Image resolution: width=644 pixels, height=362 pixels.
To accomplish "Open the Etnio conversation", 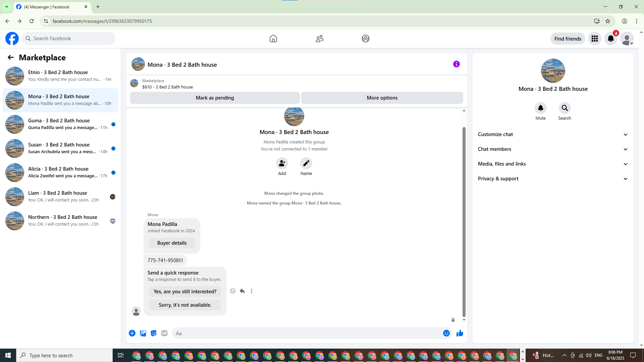I will pos(60,76).
